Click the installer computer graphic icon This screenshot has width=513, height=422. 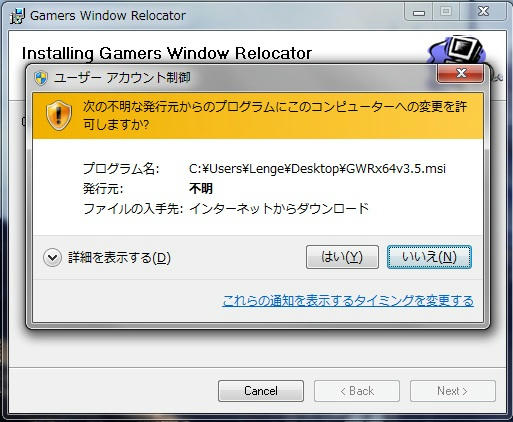457,49
